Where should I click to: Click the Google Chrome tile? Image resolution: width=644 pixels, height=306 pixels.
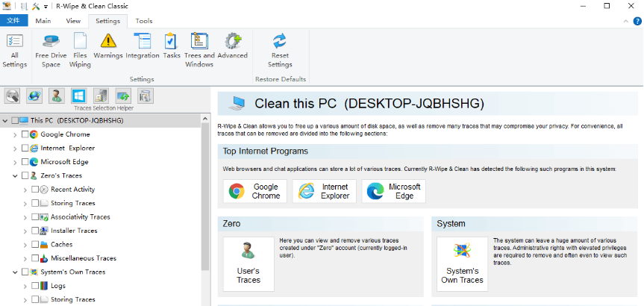pos(255,191)
